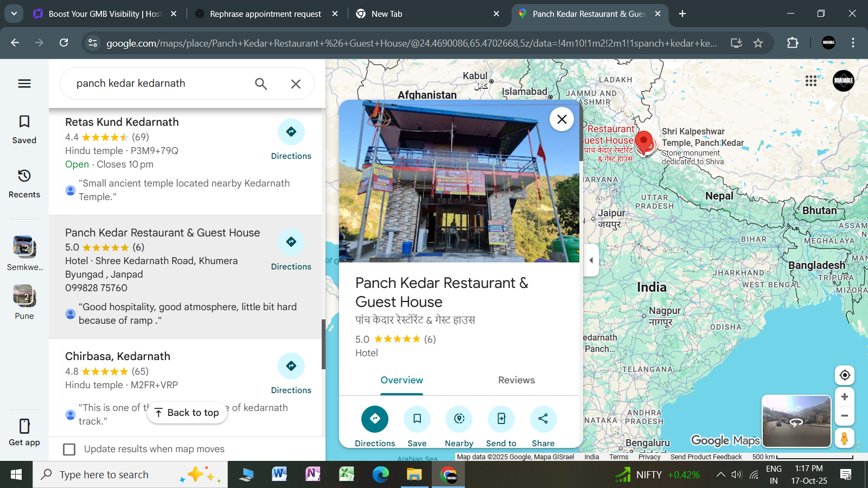
Task: Reload the current page
Action: pos(64,43)
